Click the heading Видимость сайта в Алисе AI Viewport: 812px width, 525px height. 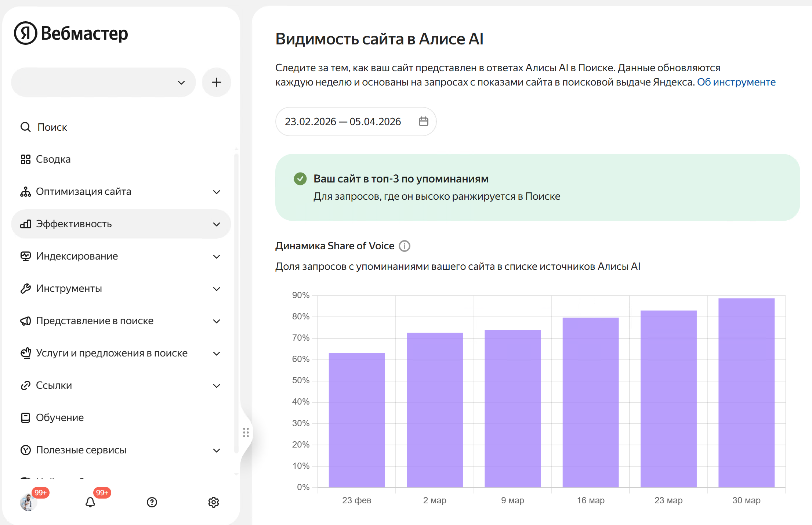tap(380, 39)
